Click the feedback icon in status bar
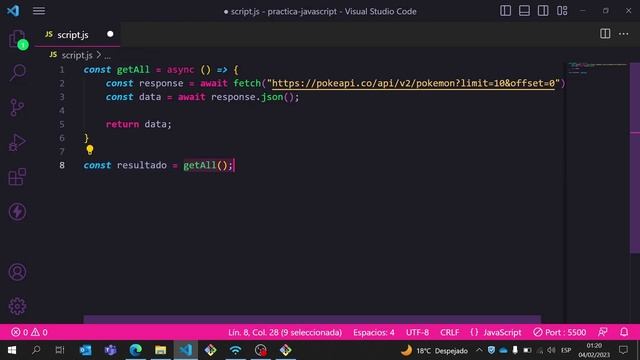Image resolution: width=640 pixels, height=360 pixels. click(603, 332)
